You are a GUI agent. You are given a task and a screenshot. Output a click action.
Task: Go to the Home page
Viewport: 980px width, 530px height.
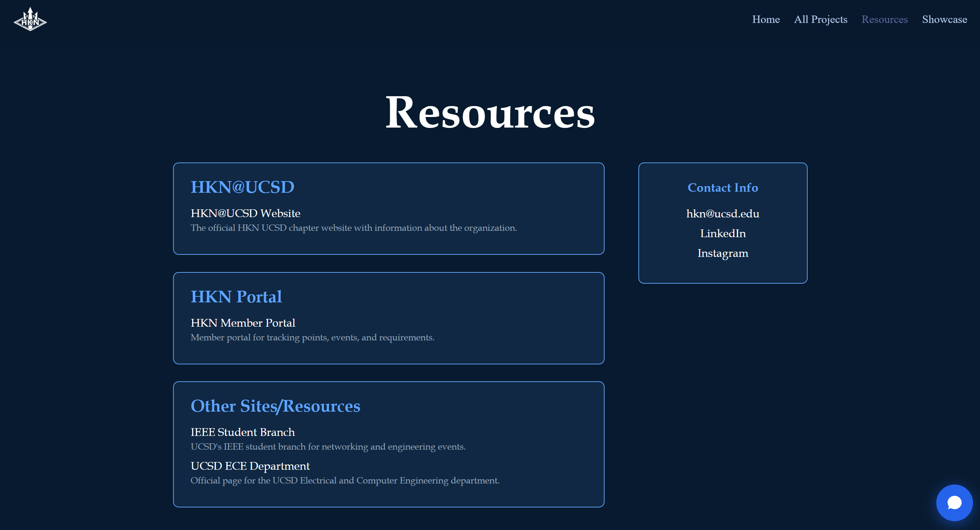pyautogui.click(x=765, y=19)
